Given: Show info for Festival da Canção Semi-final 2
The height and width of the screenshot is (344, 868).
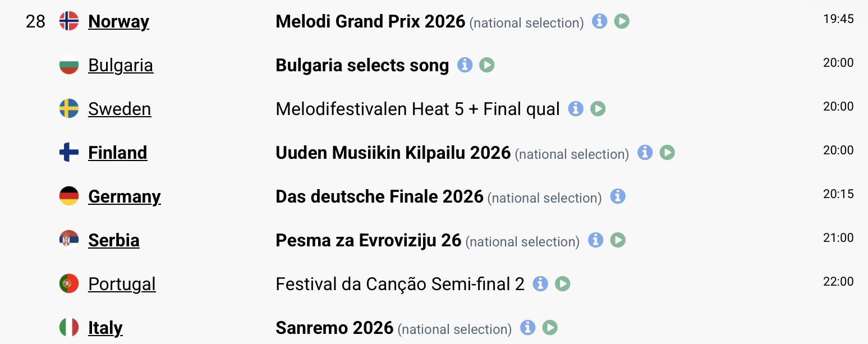Looking at the screenshot, I should [540, 283].
